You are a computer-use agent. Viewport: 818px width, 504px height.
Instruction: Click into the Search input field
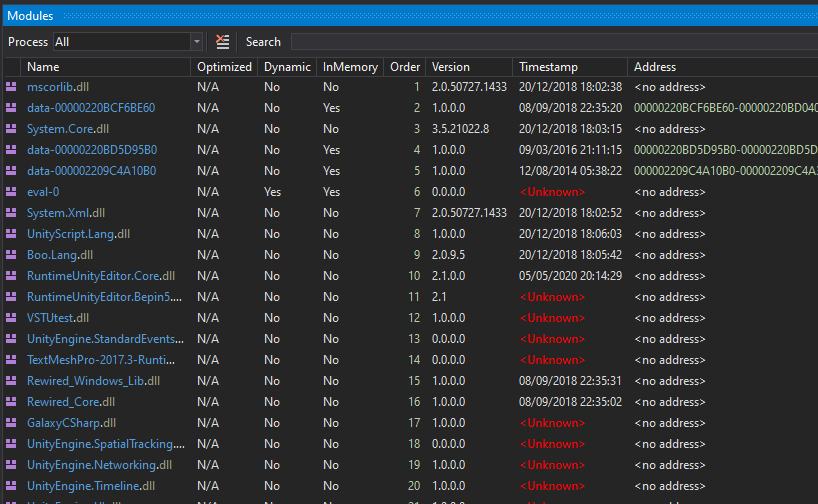(x=554, y=42)
